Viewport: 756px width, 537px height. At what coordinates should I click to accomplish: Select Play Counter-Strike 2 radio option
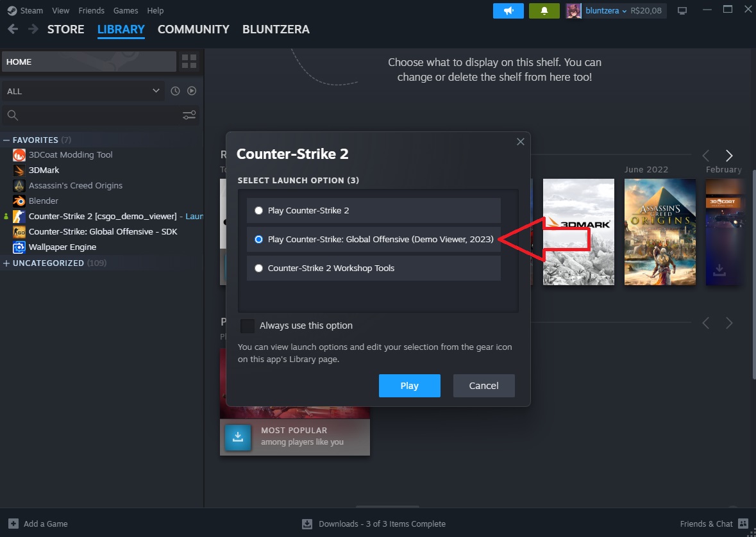click(259, 211)
